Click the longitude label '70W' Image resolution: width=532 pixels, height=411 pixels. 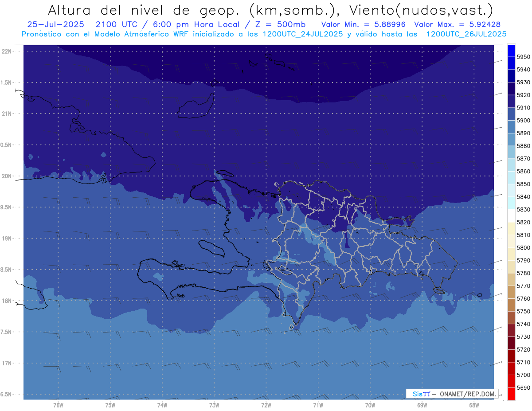[x=370, y=405]
